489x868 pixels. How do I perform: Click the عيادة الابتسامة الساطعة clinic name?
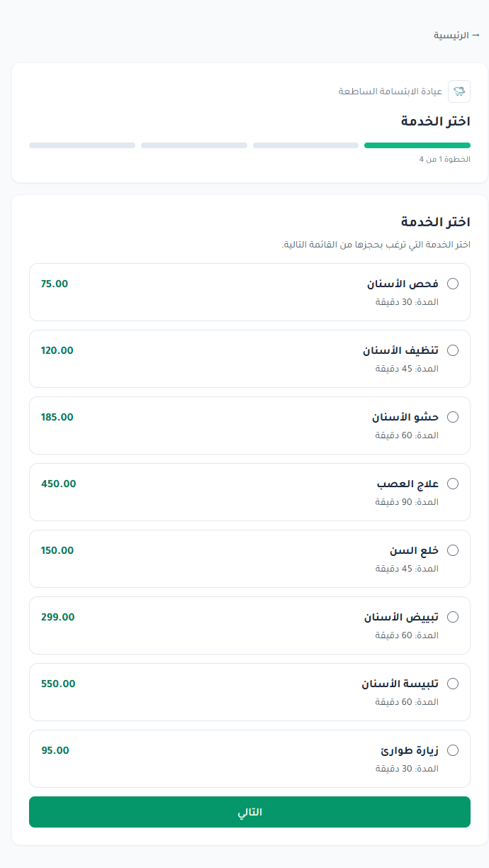tap(390, 91)
